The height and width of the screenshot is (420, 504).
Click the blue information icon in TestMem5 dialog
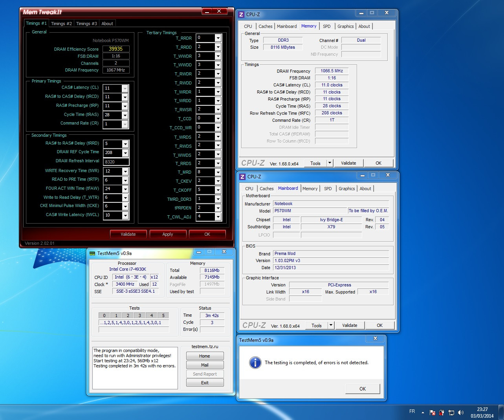point(255,363)
